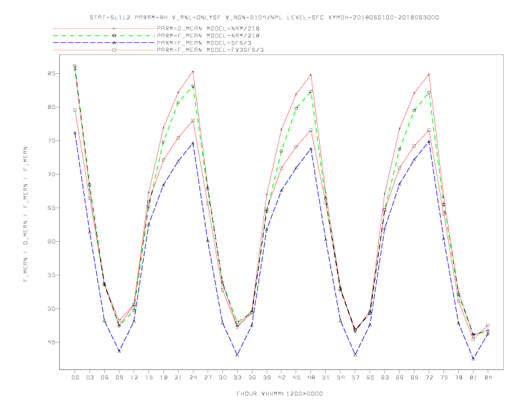Click the FV3GFS square data point at hour 84
The height and width of the screenshot is (411, 532).
(x=488, y=326)
